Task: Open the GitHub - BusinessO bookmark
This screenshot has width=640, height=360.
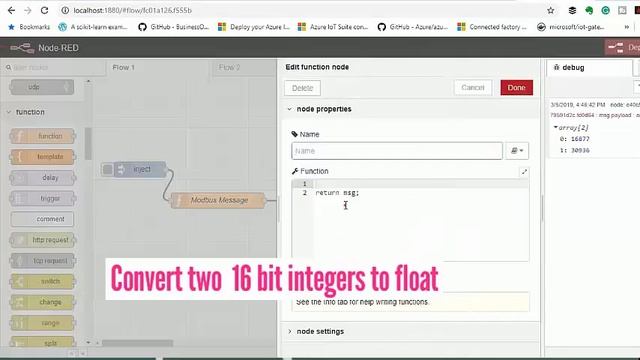Action: coord(174,27)
